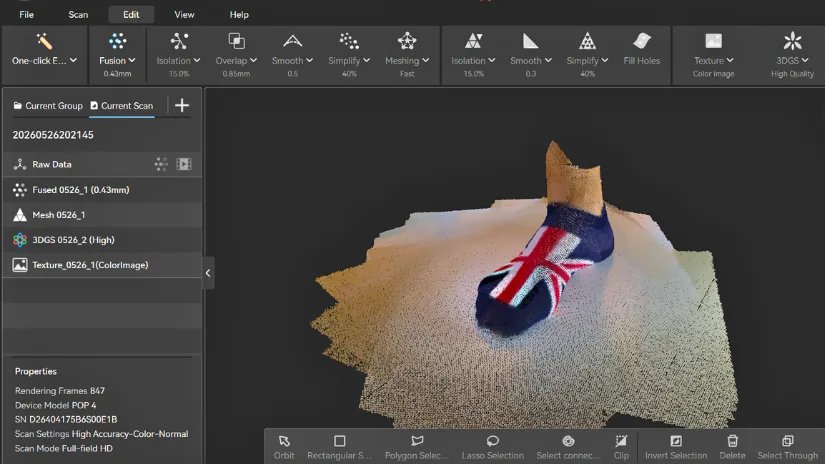Click the Overlap detection icon
The height and width of the screenshot is (464, 825).
(x=236, y=41)
